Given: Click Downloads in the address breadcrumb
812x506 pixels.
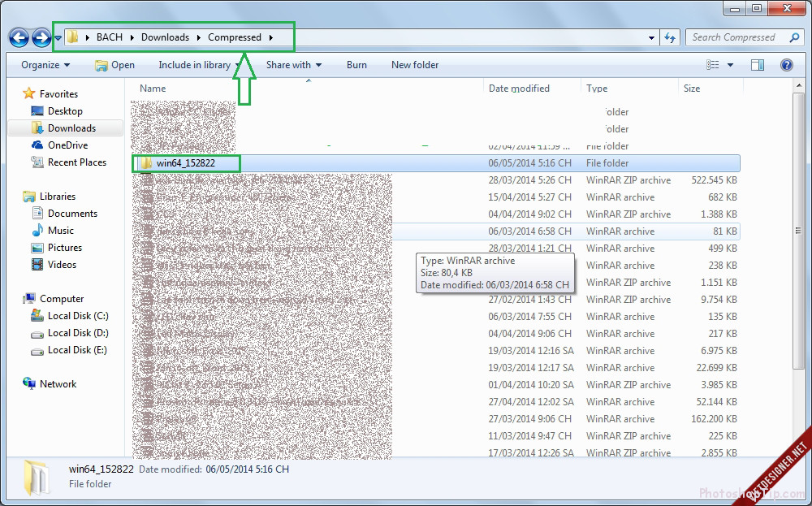Looking at the screenshot, I should pyautogui.click(x=165, y=37).
